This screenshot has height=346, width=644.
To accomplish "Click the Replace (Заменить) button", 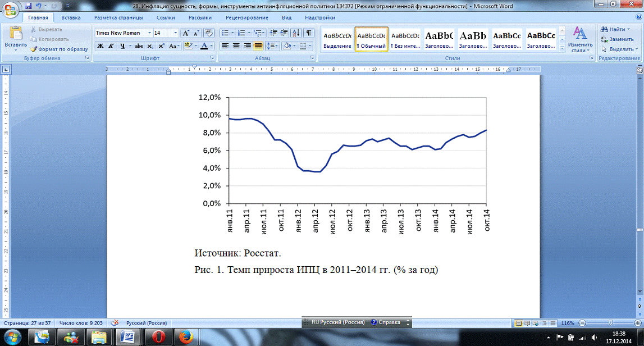I will pos(617,39).
